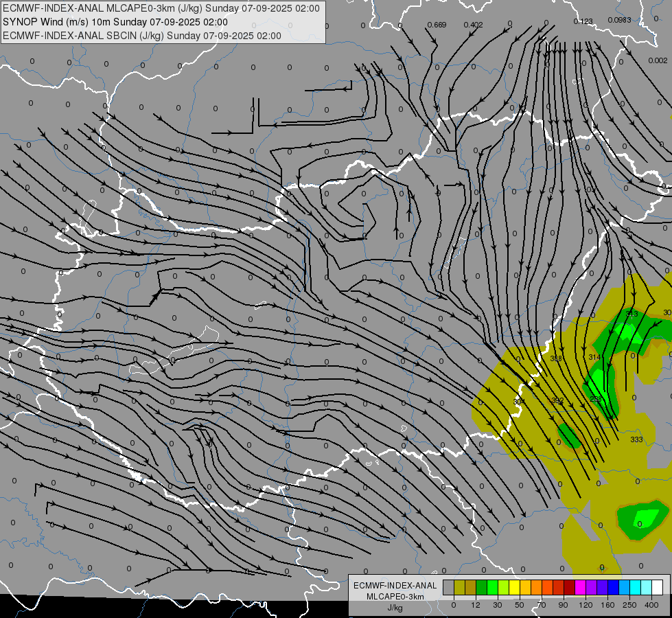This screenshot has width=672, height=618.
Task: Select the bright green legend swatch
Action: click(x=493, y=587)
